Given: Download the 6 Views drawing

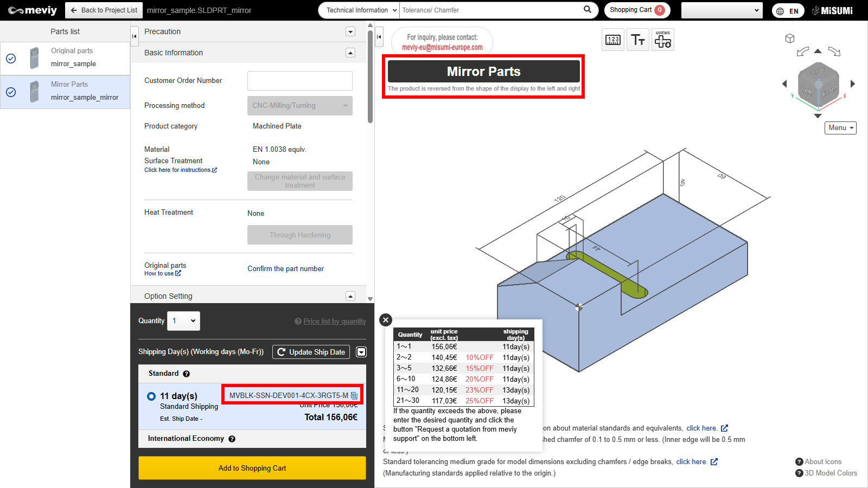Looking at the screenshot, I should (663, 40).
